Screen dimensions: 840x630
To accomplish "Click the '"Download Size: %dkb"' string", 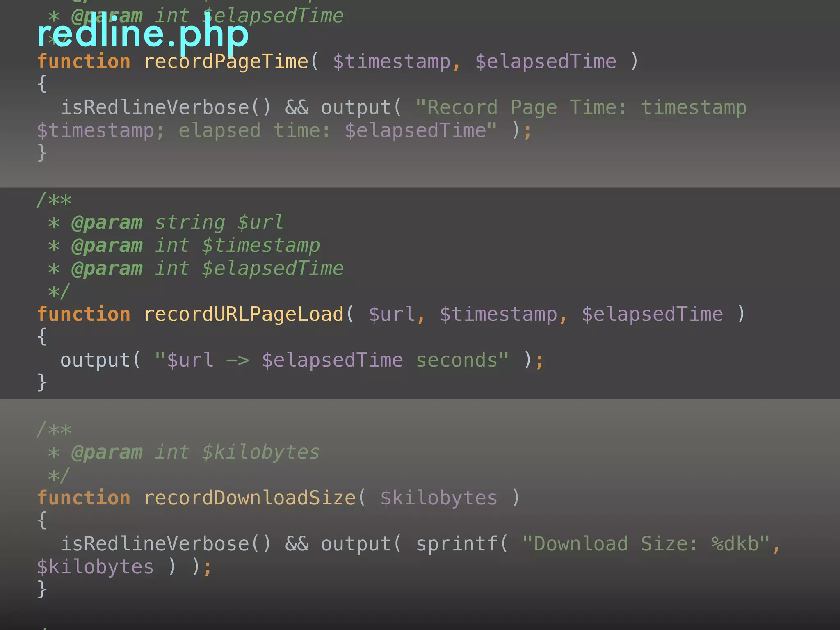I will (x=646, y=544).
